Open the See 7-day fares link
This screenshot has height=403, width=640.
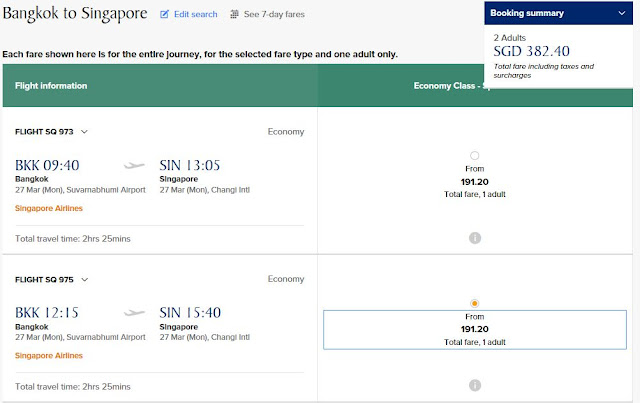(x=273, y=15)
